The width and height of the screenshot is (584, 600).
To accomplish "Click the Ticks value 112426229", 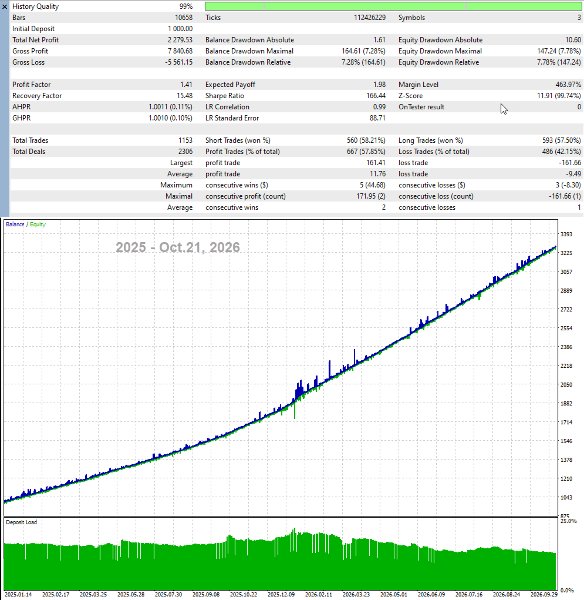I will coord(370,18).
